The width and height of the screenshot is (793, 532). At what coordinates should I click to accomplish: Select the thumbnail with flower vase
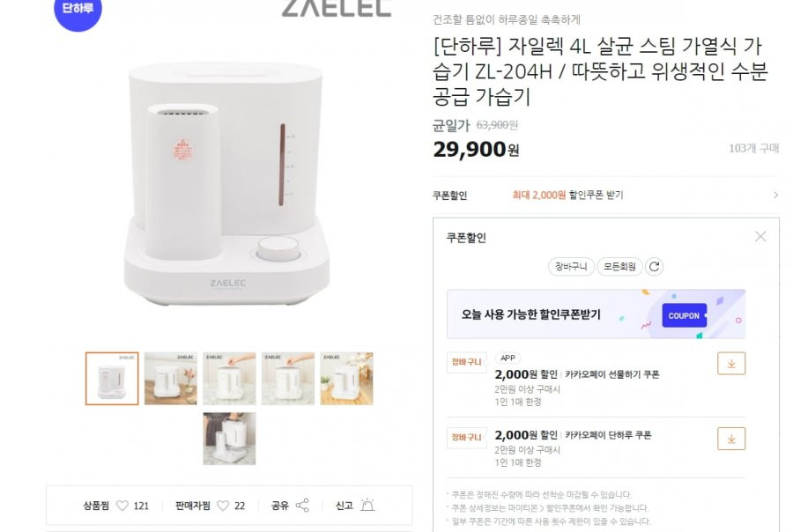point(171,379)
